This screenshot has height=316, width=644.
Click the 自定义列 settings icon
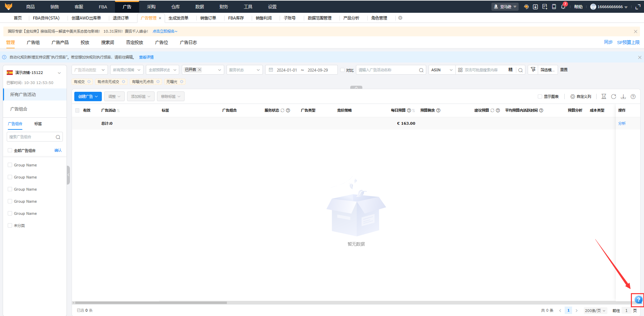[573, 96]
